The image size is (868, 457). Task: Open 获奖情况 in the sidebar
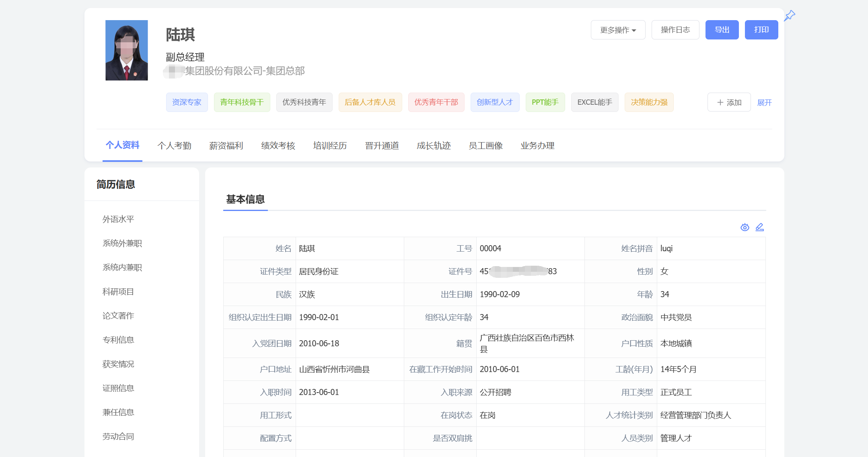pos(118,364)
